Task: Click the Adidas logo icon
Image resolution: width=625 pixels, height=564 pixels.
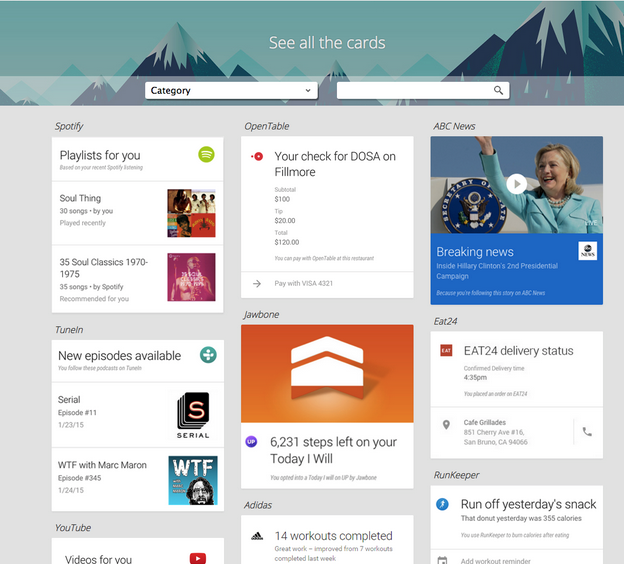Action: coord(257,536)
